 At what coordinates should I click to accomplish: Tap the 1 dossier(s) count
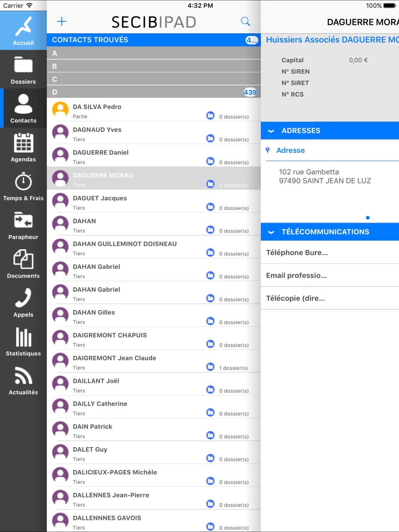pyautogui.click(x=234, y=368)
